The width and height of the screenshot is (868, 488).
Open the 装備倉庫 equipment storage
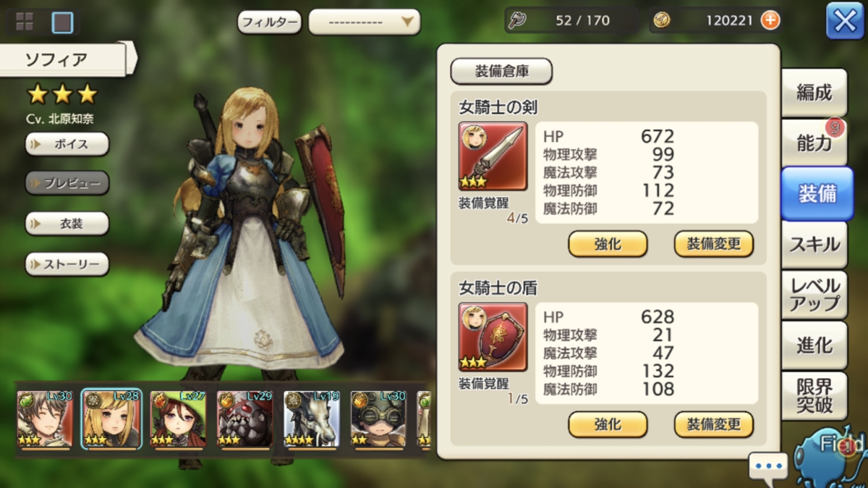click(x=501, y=72)
